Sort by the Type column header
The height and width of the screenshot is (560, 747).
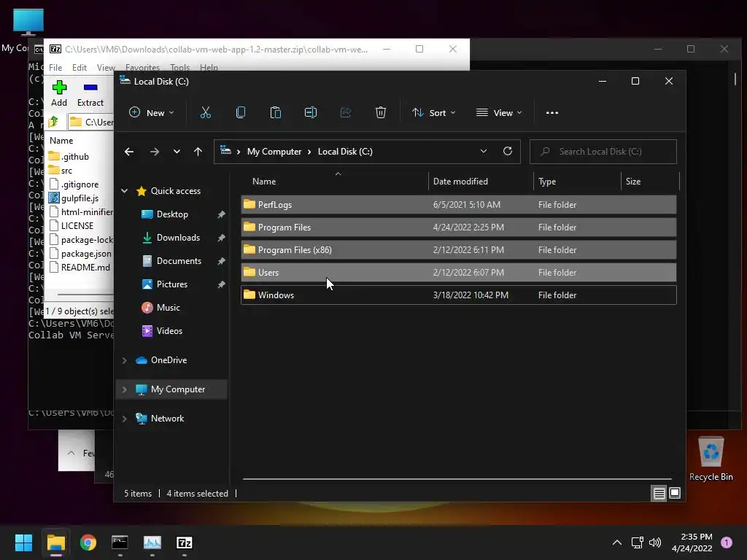[x=578, y=182]
